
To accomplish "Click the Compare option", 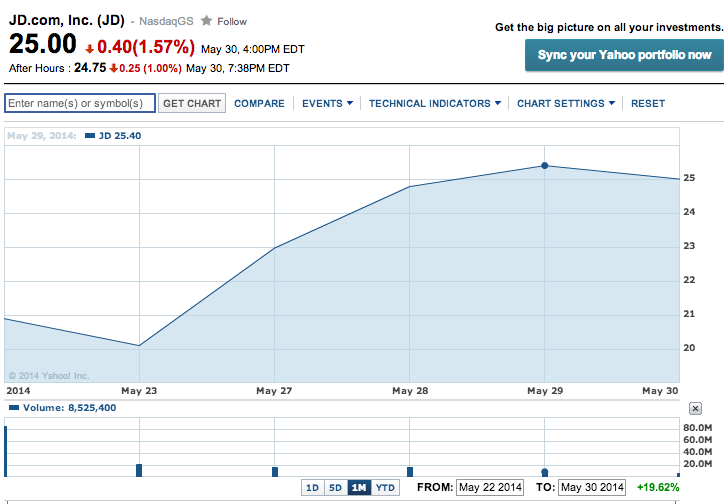I will (x=259, y=103).
